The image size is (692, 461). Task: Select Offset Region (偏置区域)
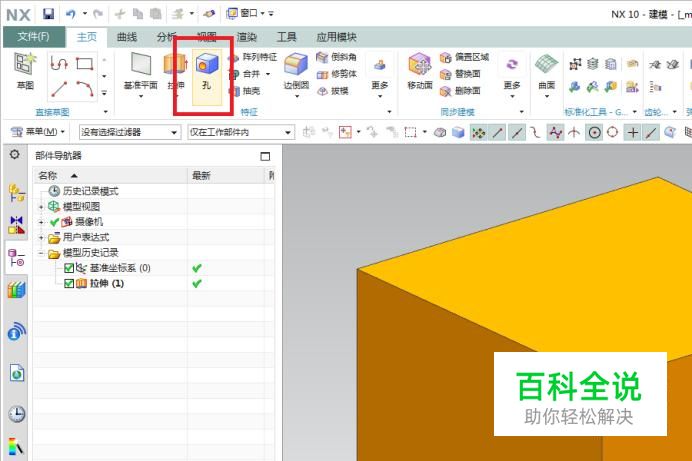(465, 57)
